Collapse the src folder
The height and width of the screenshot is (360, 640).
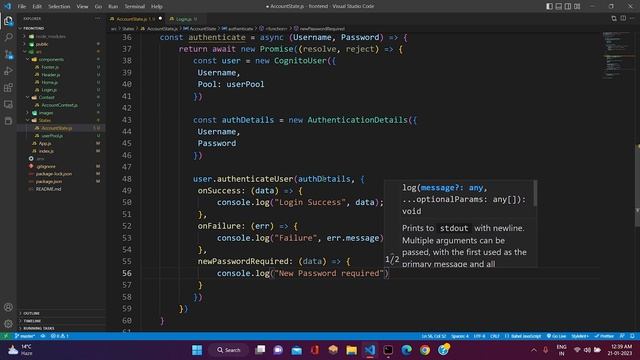(x=39, y=52)
